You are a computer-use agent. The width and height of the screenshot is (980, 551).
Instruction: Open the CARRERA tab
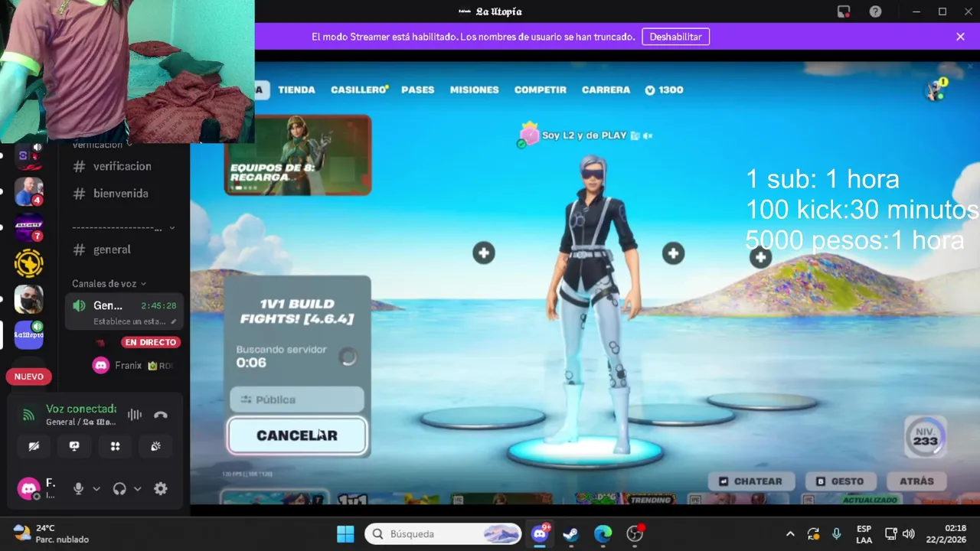[606, 90]
